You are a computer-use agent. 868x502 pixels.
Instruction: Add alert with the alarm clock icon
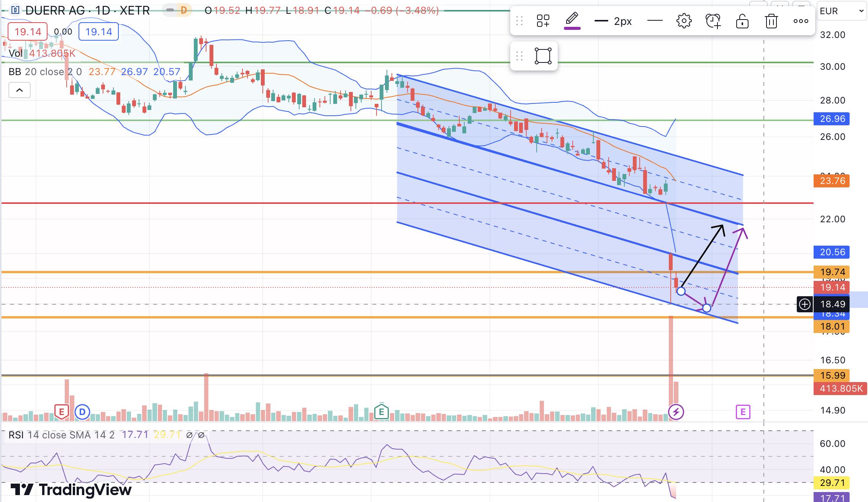click(713, 21)
